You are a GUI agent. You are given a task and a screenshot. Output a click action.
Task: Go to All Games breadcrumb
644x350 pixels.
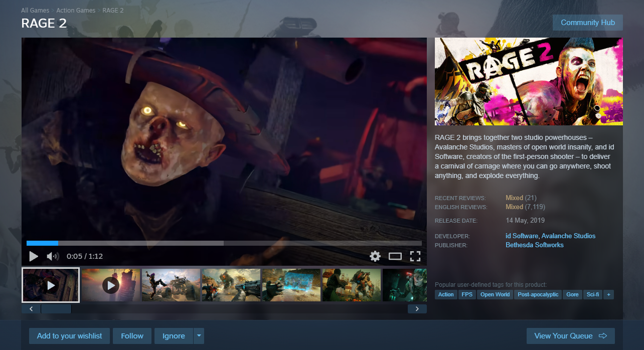click(35, 11)
